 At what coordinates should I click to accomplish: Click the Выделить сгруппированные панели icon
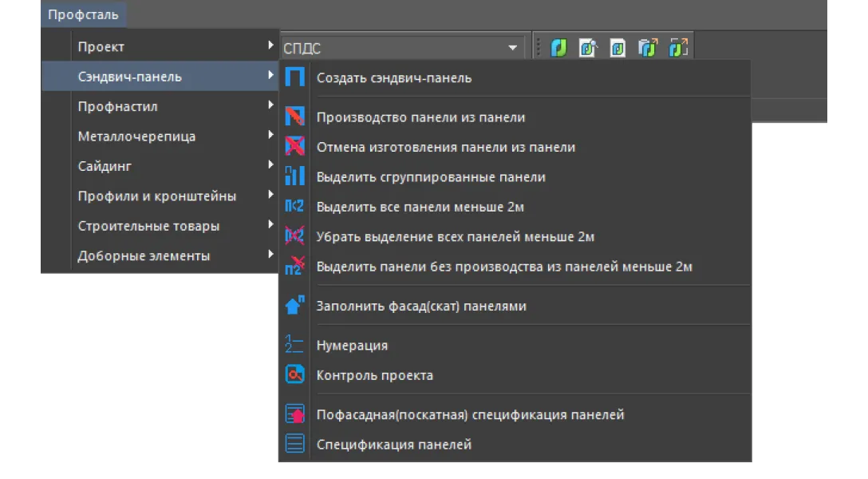pos(295,176)
